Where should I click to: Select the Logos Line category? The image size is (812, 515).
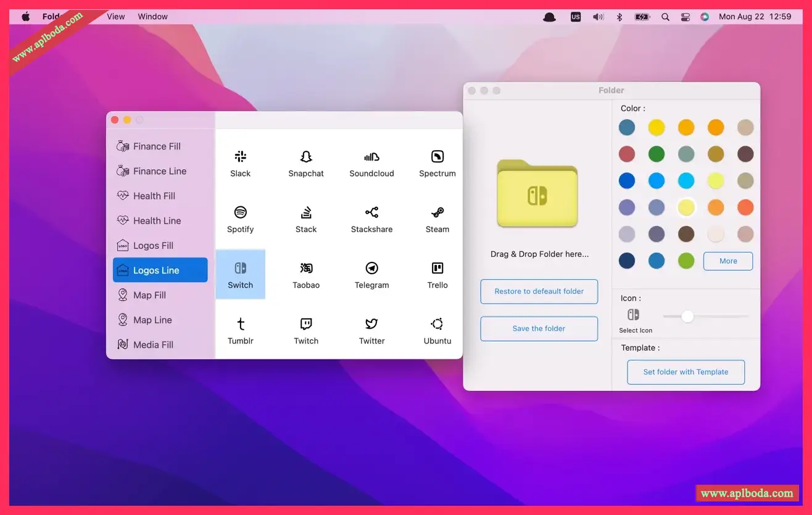160,270
